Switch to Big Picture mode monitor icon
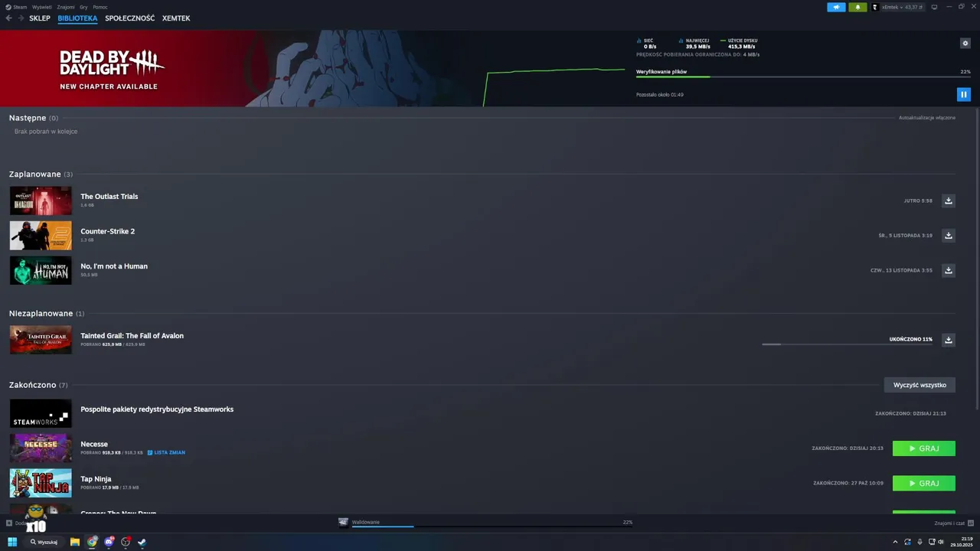Screen dimensions: 980x551 pyautogui.click(x=934, y=7)
